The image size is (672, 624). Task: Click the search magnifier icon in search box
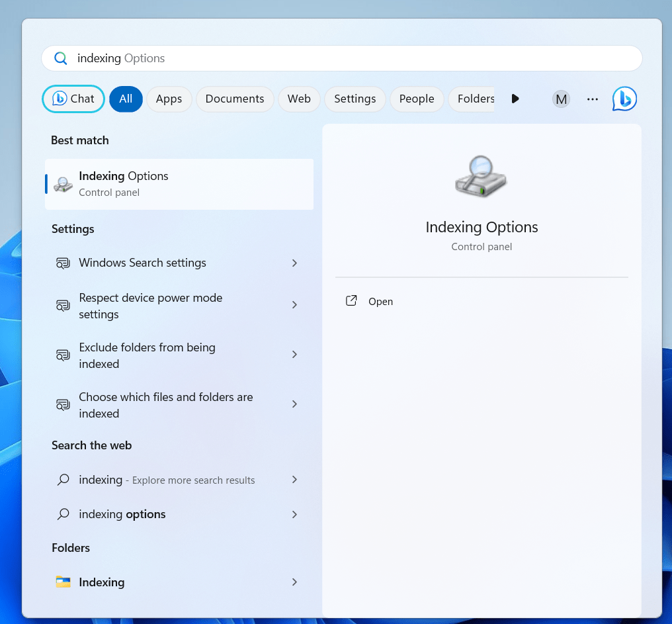coord(61,58)
